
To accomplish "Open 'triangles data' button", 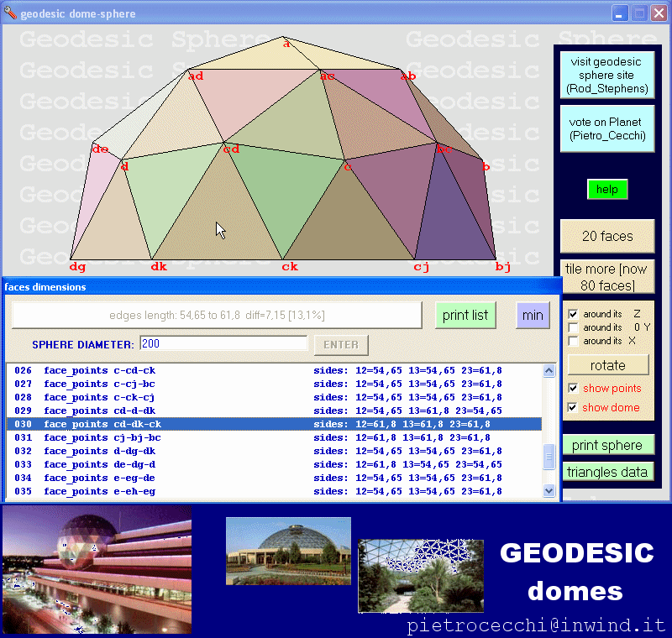I will 607,472.
